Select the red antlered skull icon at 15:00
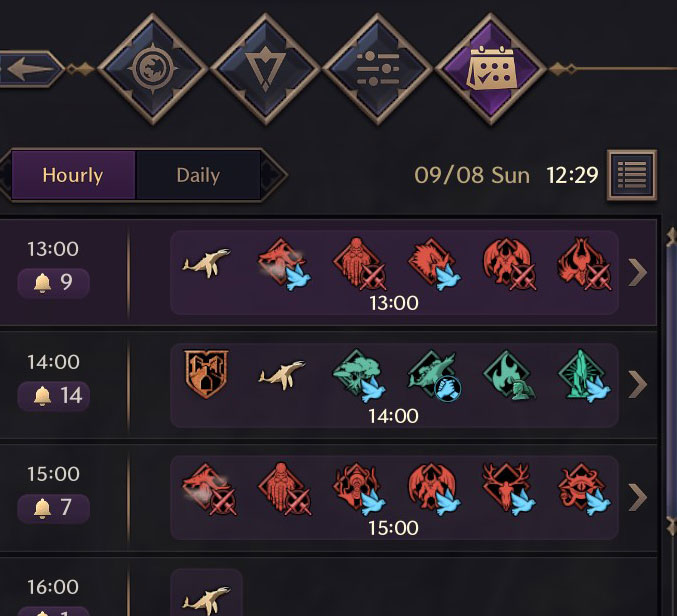Viewport: 677px width, 616px height. (508, 488)
